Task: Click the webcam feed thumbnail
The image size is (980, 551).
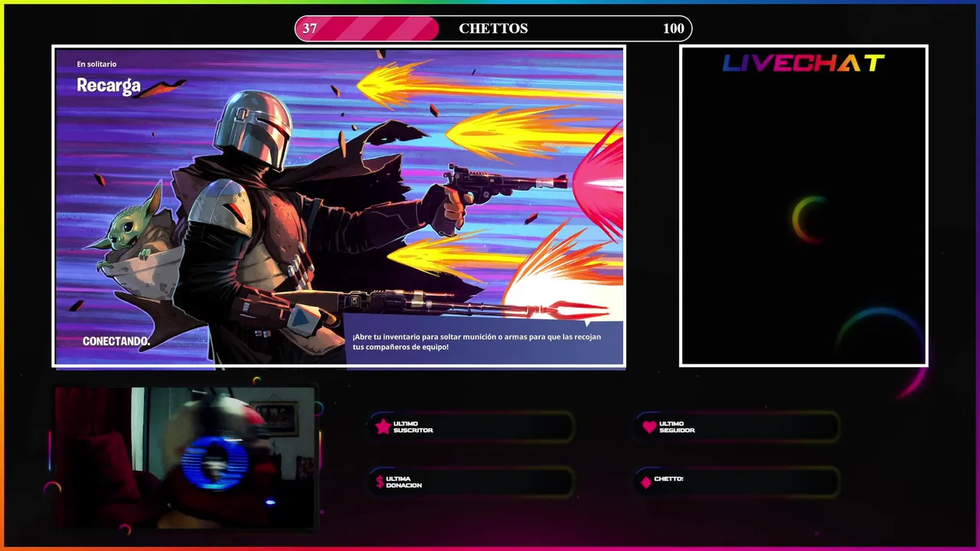Action: [185, 457]
